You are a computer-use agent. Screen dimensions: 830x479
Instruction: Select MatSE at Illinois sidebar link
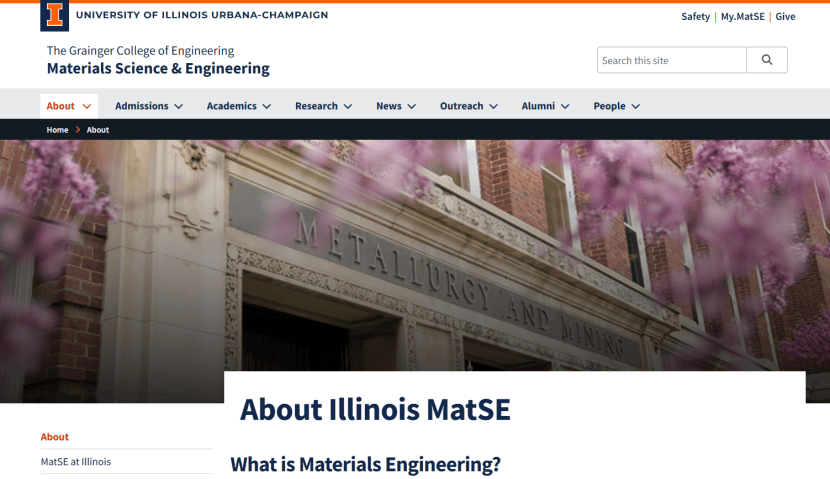point(76,462)
